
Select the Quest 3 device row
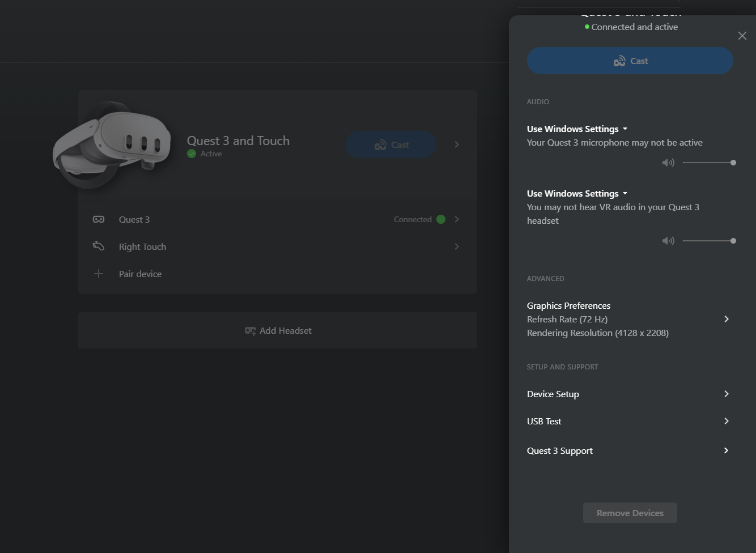277,219
